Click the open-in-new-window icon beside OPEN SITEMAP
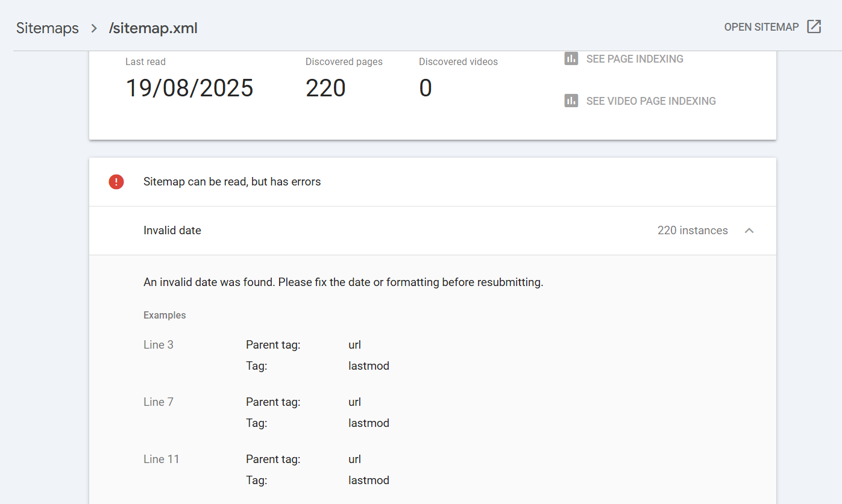The height and width of the screenshot is (504, 842). coord(814,27)
